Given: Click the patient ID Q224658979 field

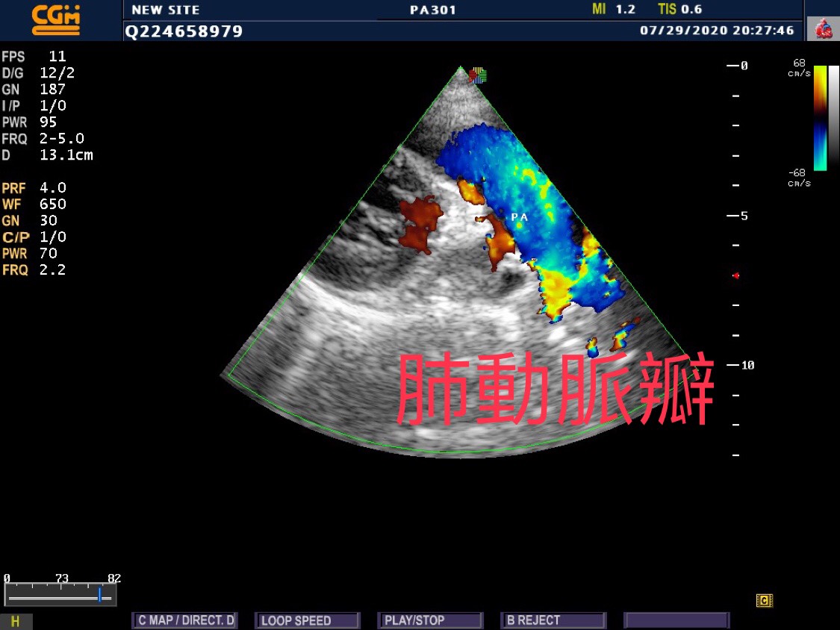Looking at the screenshot, I should [184, 31].
